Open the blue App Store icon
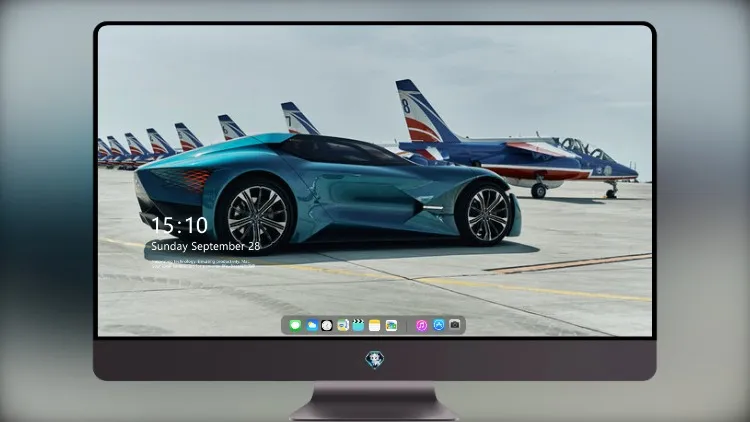This screenshot has width=750, height=422. coord(439,325)
